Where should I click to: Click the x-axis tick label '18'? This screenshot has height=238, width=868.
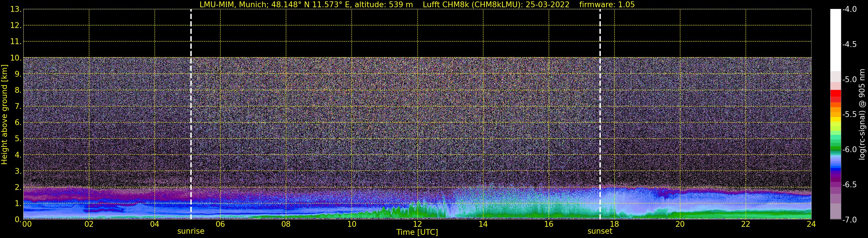point(615,224)
